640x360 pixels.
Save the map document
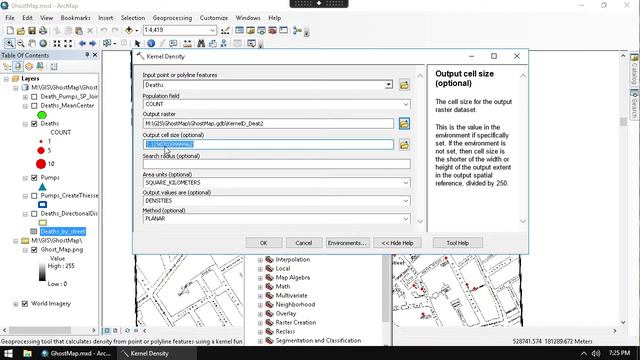32,31
